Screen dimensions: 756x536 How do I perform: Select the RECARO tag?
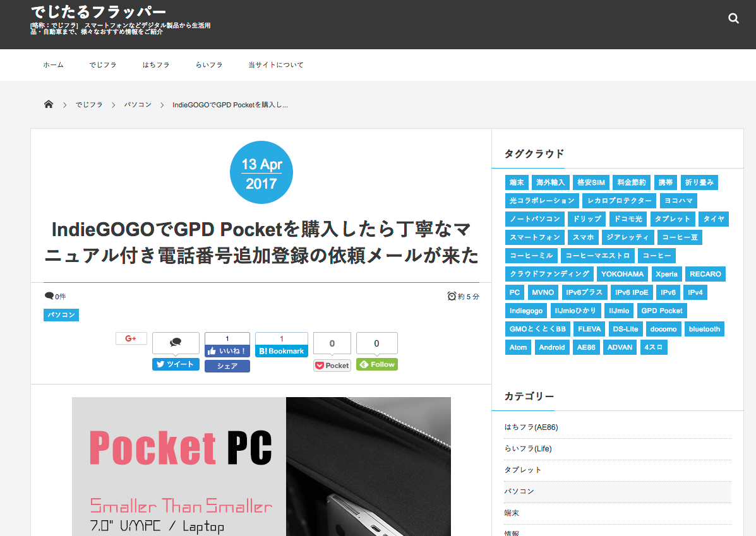point(705,274)
